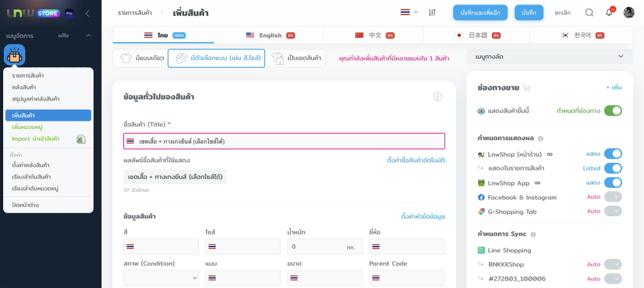Click the sliders settings icon in header
The width and height of the screenshot is (644, 288).
pos(432,13)
